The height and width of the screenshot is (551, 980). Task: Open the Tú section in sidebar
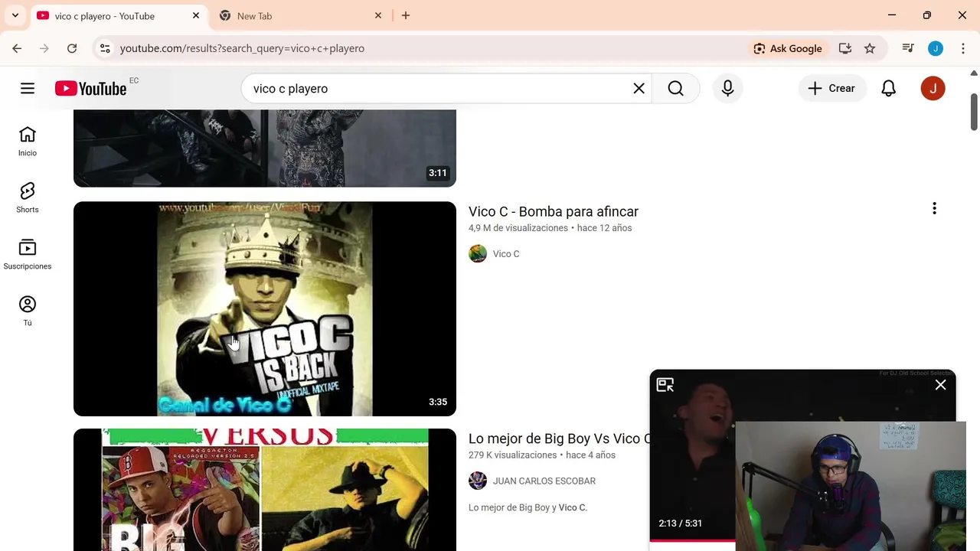28,311
